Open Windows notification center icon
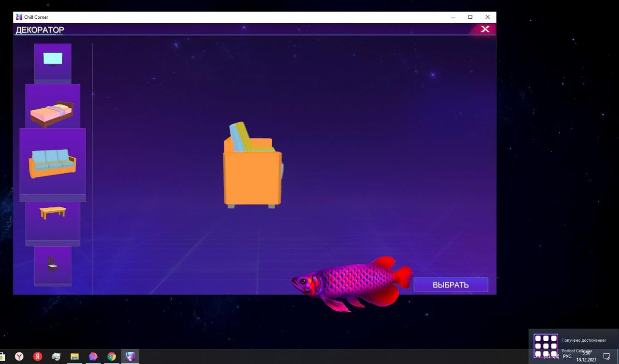Image resolution: width=619 pixels, height=364 pixels. click(606, 357)
